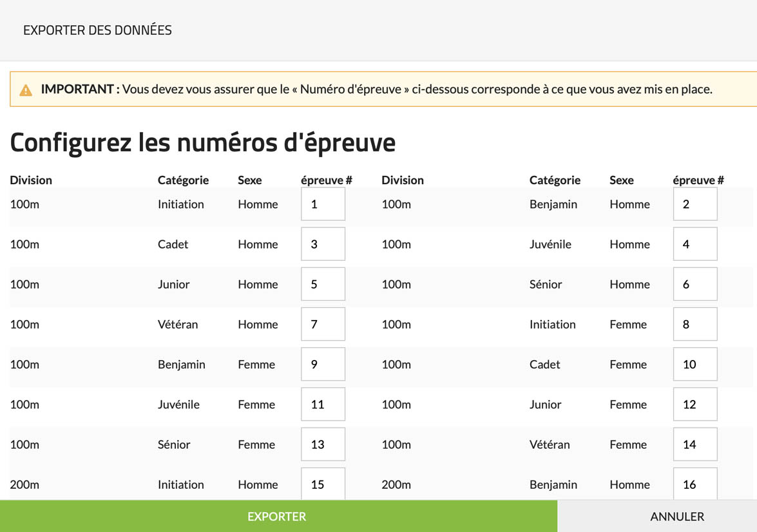Screen dimensions: 757x532
Task: Select event number field for 100m Cadet Homme
Action: [323, 244]
